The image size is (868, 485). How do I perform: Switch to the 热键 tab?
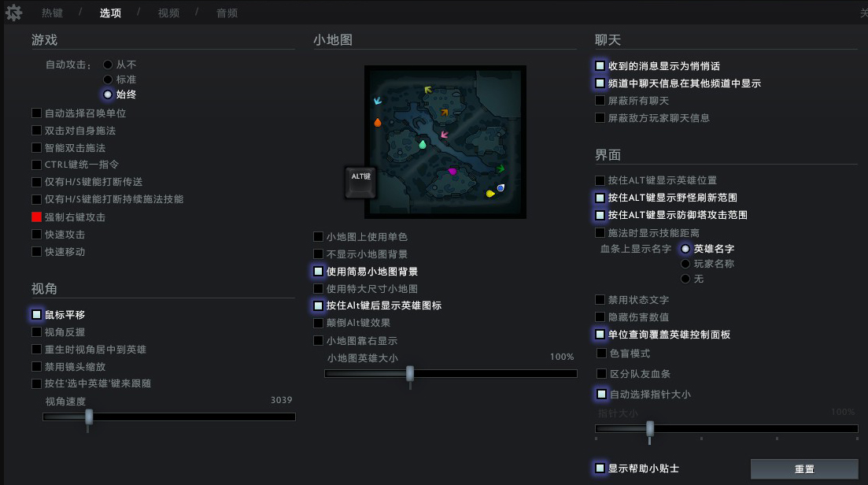tap(53, 13)
